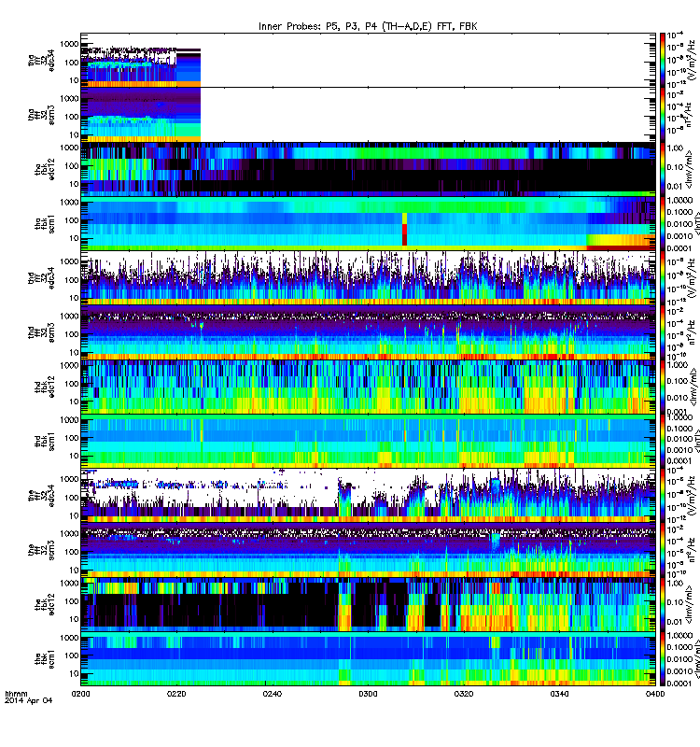Click the '<|mV/m|>' unit label of tha fbk edc12
The image size is (700, 747).
(x=691, y=169)
